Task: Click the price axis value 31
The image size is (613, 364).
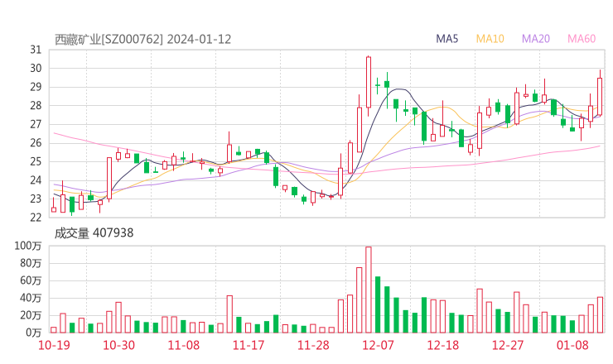Action: click(x=36, y=50)
